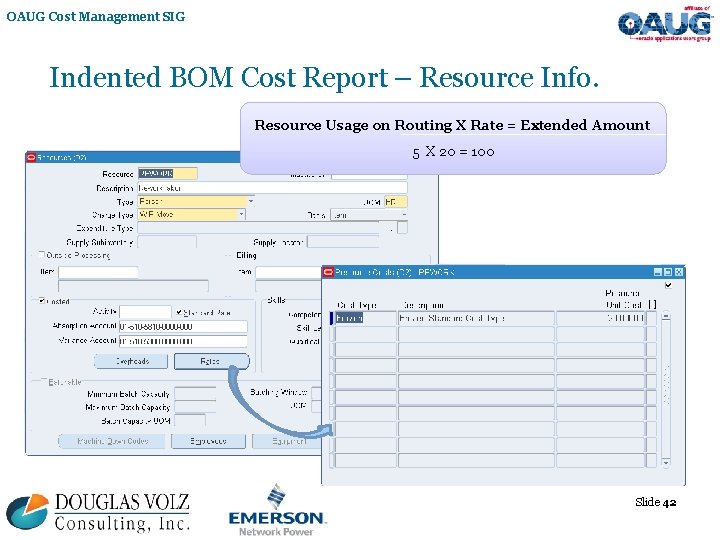
Task: Click the Rates button
Action: 211,361
